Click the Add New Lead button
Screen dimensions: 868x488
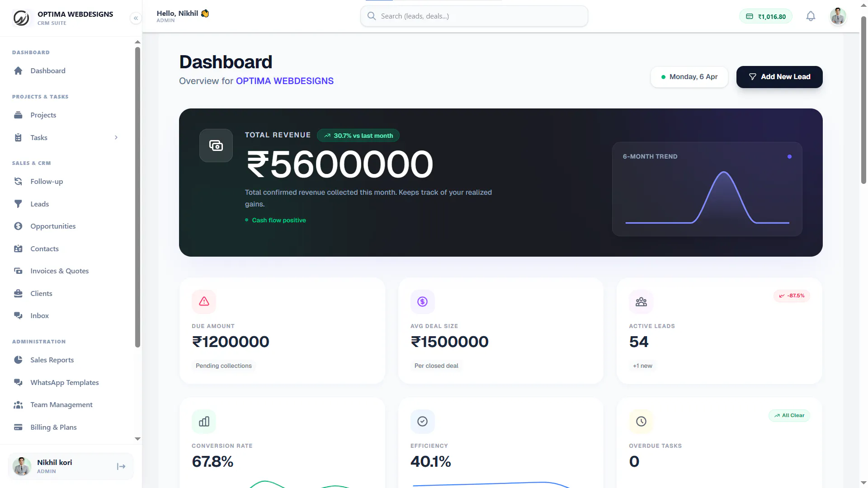779,77
